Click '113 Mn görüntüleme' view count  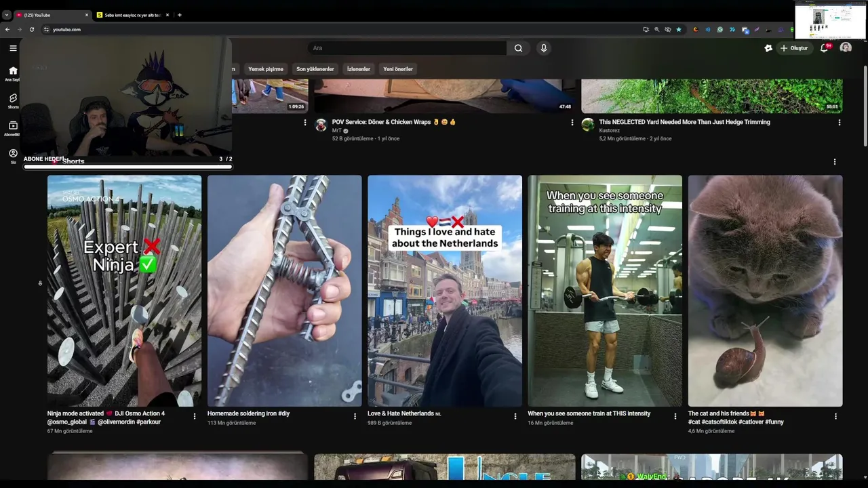coord(232,423)
